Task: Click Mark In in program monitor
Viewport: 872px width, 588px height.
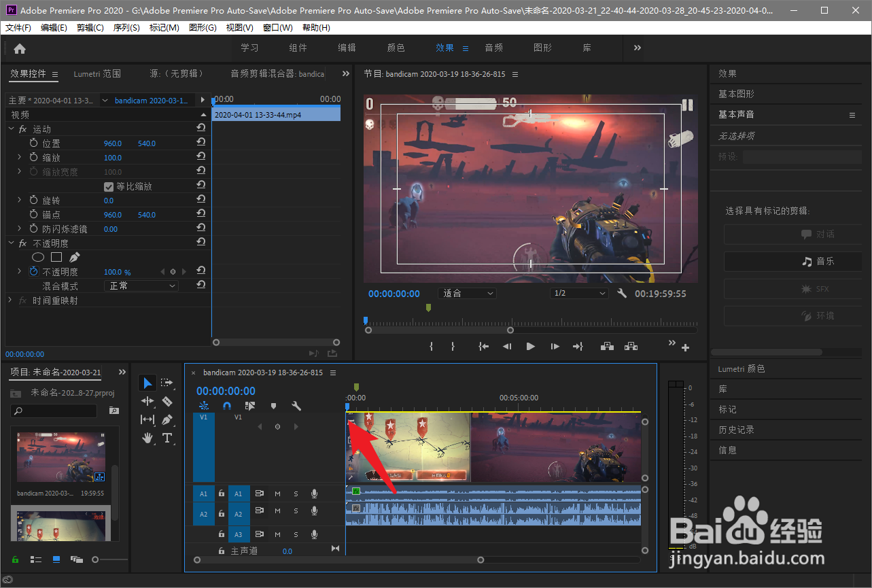Action: (x=431, y=346)
